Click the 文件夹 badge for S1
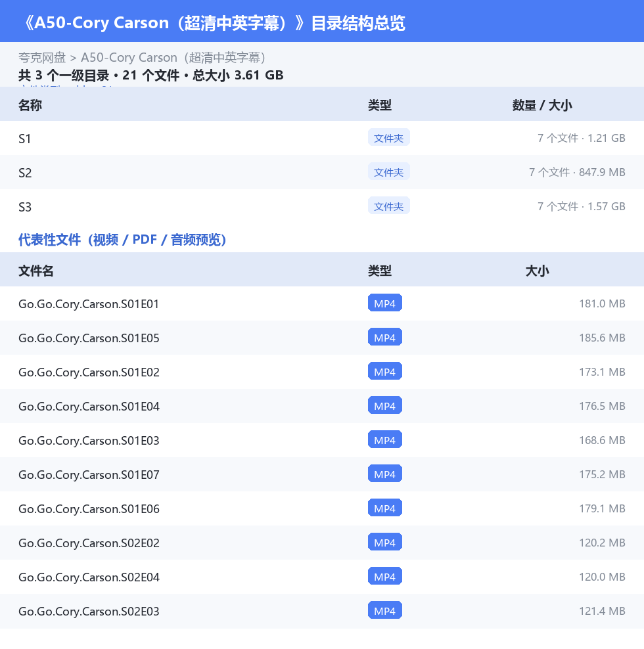This screenshot has width=644, height=649. [x=388, y=137]
